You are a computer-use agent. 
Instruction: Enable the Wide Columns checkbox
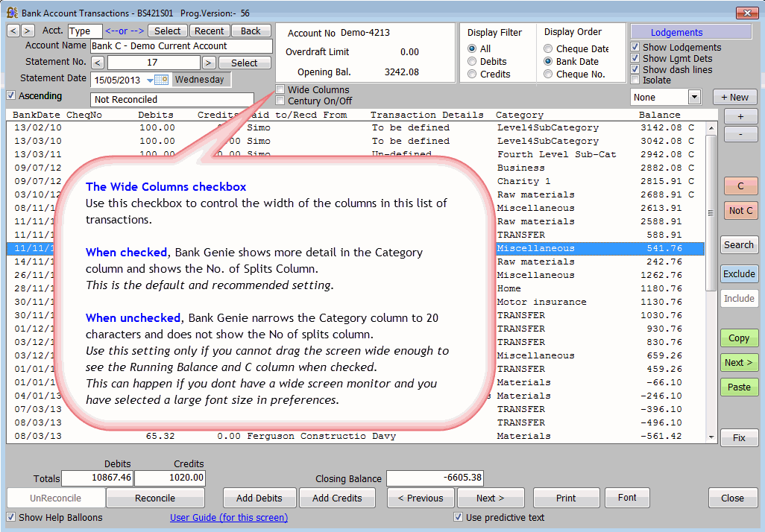(280, 89)
